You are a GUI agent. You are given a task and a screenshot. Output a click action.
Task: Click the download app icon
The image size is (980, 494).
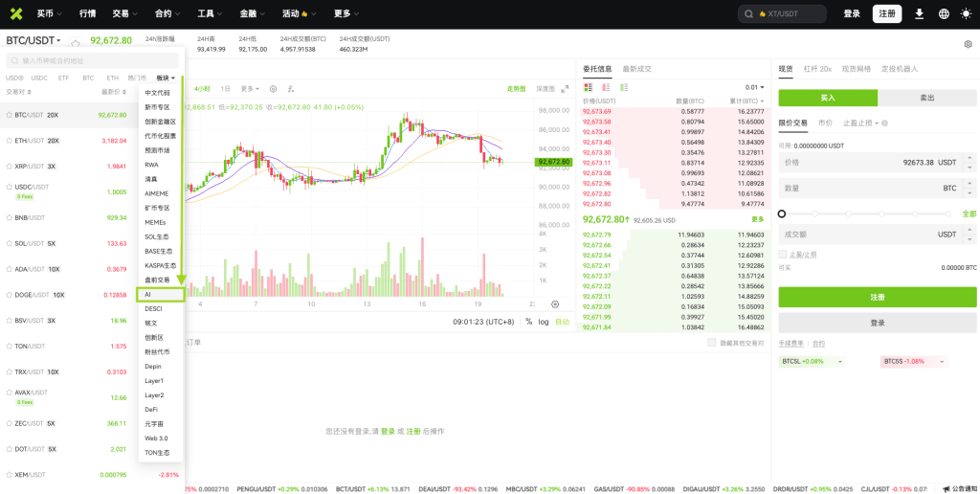coord(919,13)
